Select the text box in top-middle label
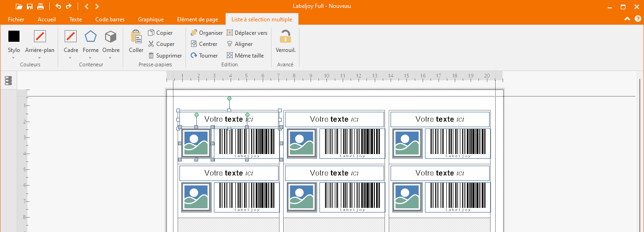This screenshot has height=232, width=644. click(x=334, y=119)
